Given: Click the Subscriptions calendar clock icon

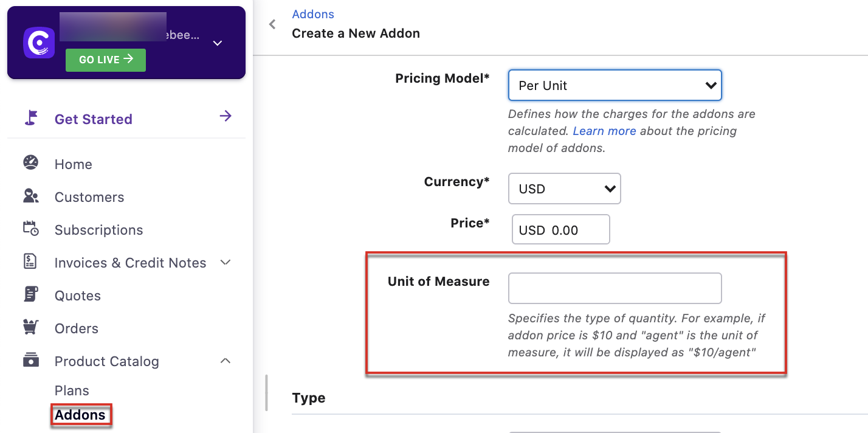Looking at the screenshot, I should [30, 229].
